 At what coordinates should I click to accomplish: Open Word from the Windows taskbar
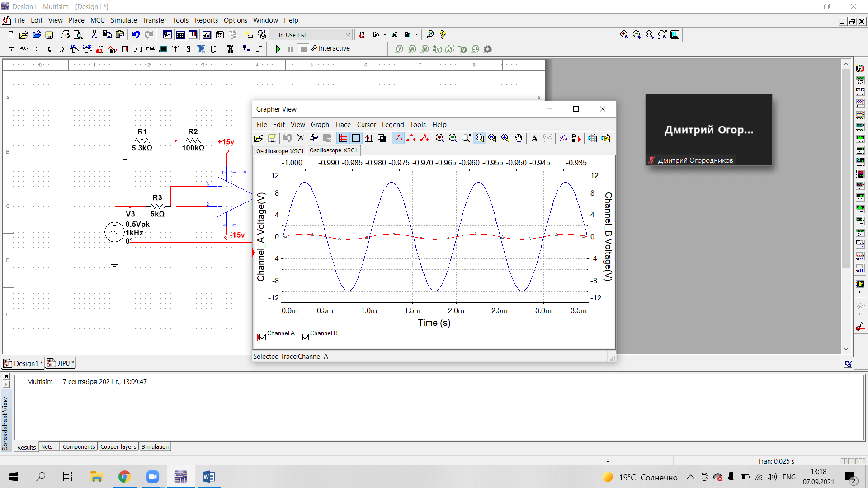coord(208,477)
